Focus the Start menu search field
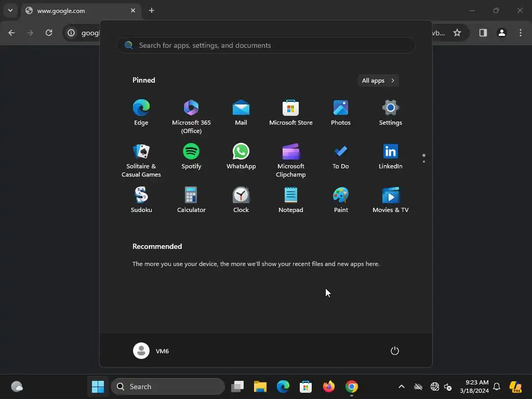The width and height of the screenshot is (532, 399). pyautogui.click(x=266, y=46)
